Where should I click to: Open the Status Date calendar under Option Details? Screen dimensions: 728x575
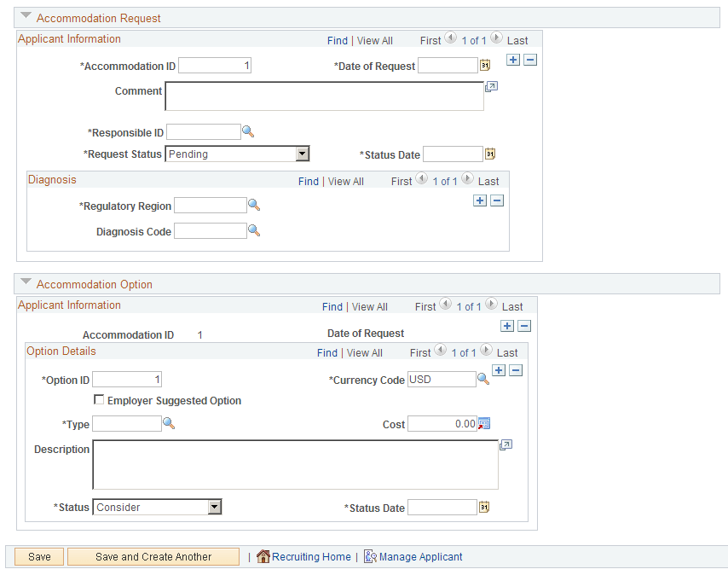pyautogui.click(x=484, y=507)
